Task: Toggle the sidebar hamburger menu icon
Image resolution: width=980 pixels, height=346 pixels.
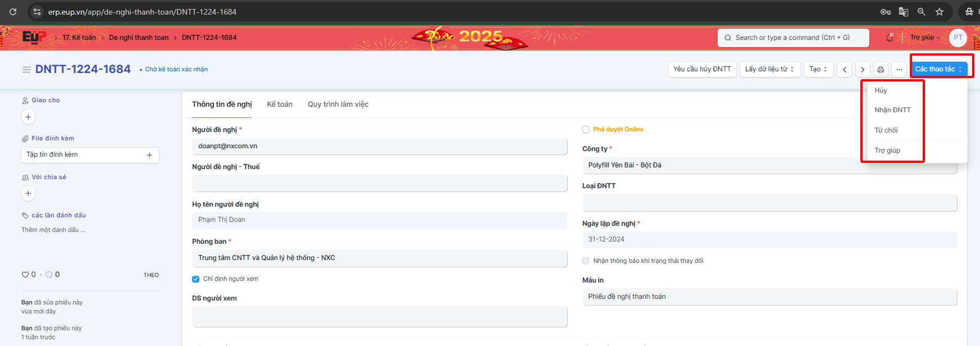Action: [26, 70]
